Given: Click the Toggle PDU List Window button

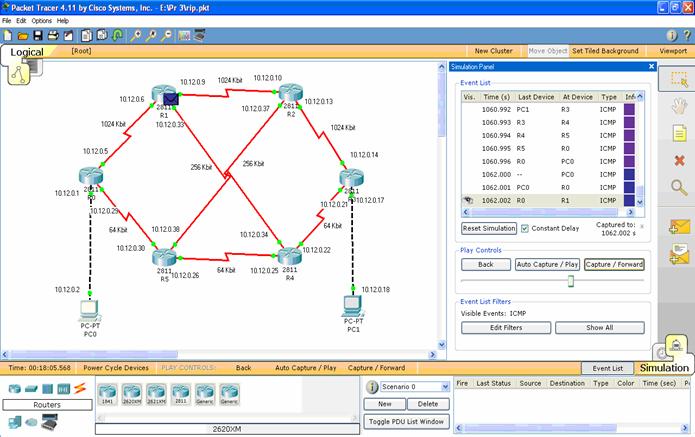Looking at the screenshot, I should pos(406,421).
